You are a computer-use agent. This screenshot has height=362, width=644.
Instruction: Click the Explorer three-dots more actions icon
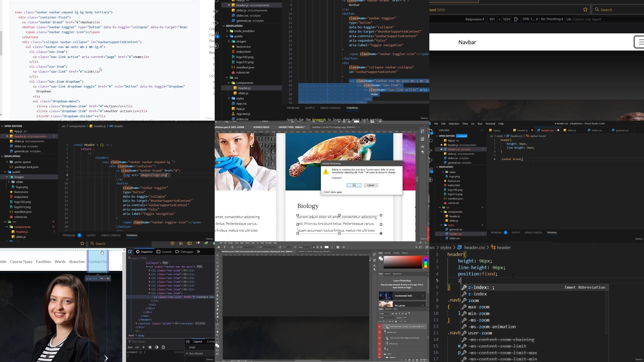pos(482,130)
